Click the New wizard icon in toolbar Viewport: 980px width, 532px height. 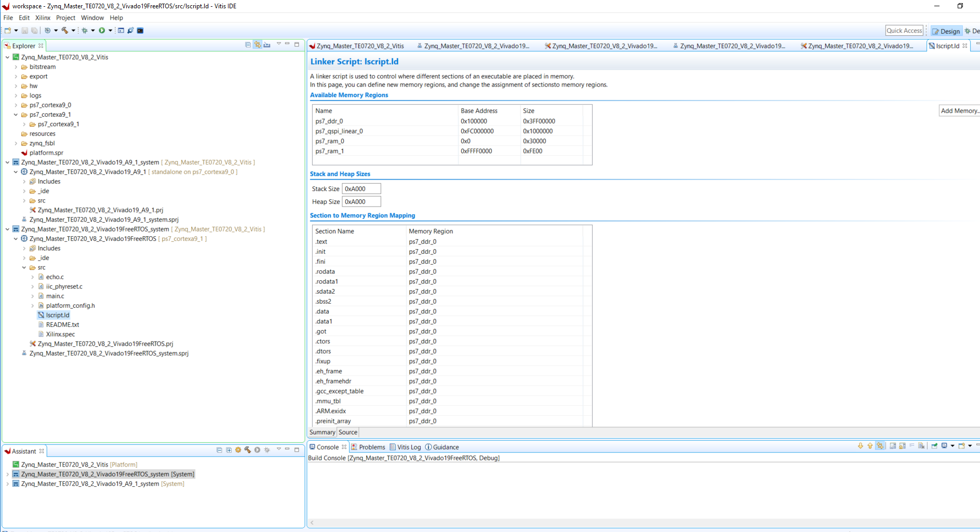[x=8, y=31]
